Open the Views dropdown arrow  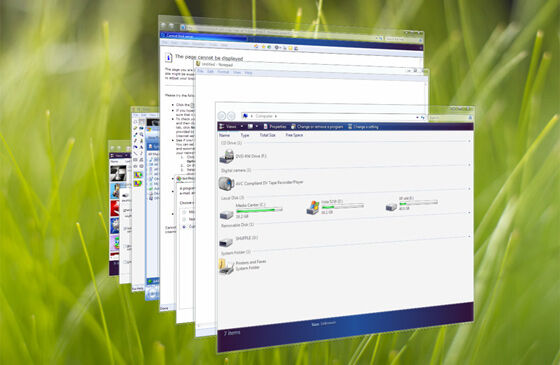[x=242, y=126]
